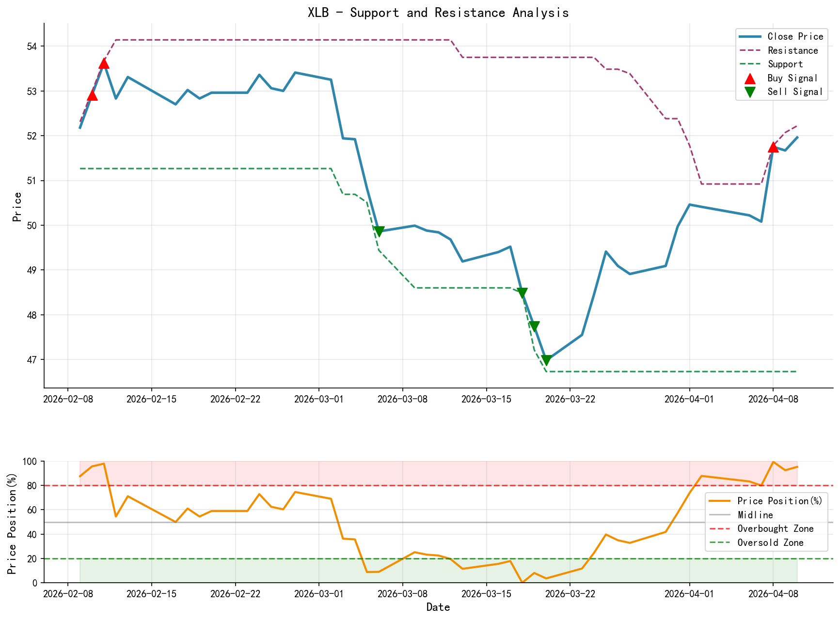Click the Support legend entry in top chart
Viewport: 840px width, 620px height.
click(x=771, y=64)
